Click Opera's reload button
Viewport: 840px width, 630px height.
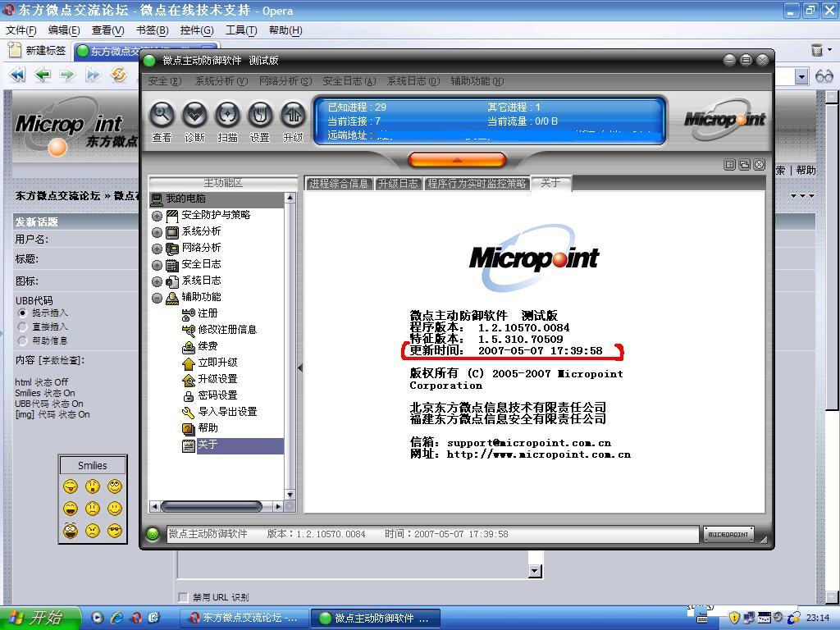118,75
